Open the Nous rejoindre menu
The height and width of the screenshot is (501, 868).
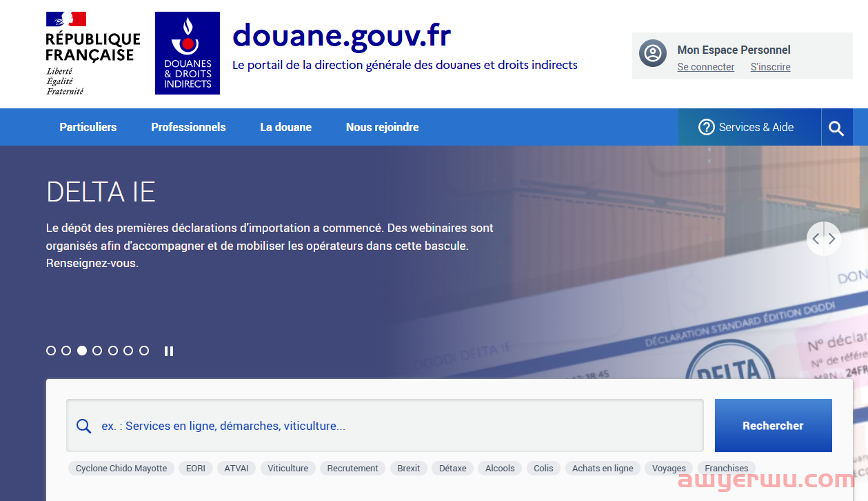pyautogui.click(x=382, y=127)
